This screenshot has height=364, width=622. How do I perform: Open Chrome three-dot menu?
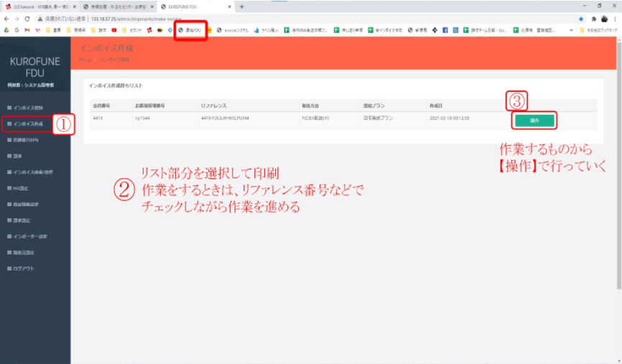click(x=616, y=19)
